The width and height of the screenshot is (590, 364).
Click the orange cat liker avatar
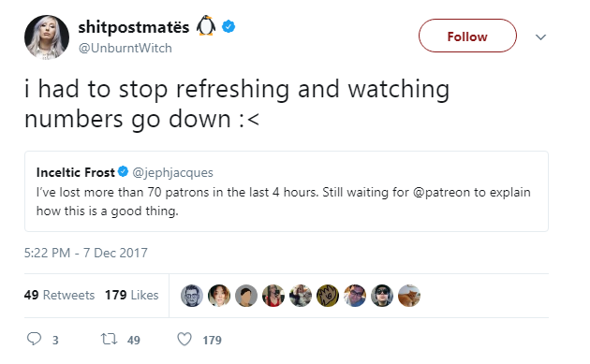pyautogui.click(x=409, y=296)
